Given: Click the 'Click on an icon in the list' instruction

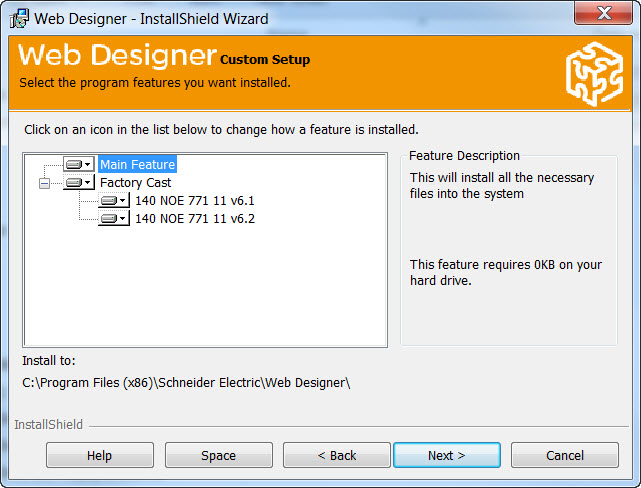Looking at the screenshot, I should (221, 130).
